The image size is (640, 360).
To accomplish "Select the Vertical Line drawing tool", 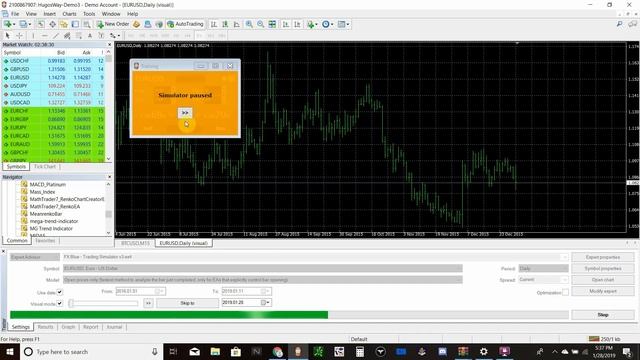I will (x=33, y=36).
